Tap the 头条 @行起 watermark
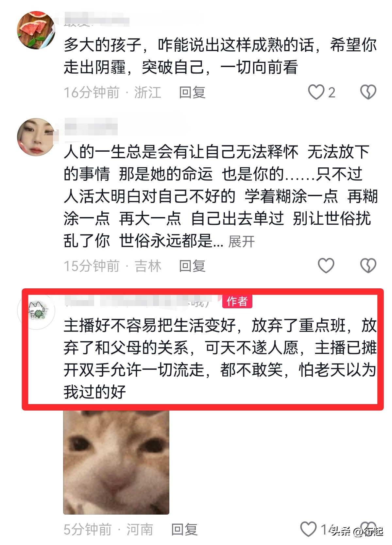 tap(357, 532)
